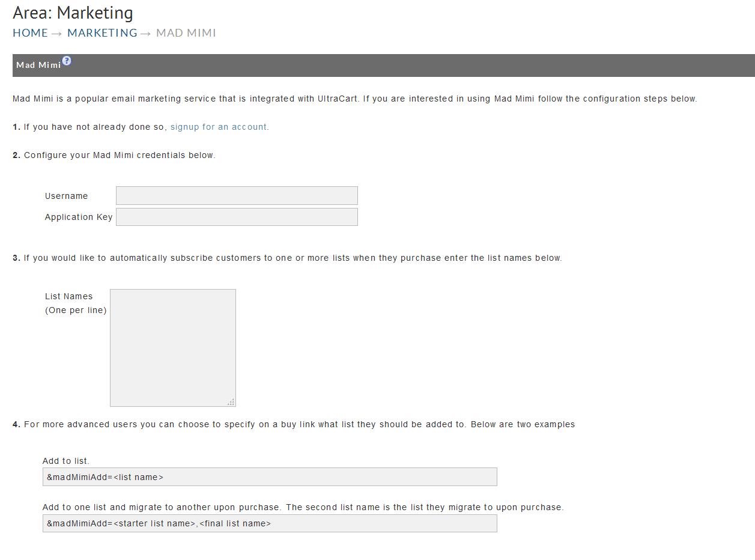Click the MAD MIMI breadcrumb text
The height and width of the screenshot is (560, 755).
click(186, 33)
